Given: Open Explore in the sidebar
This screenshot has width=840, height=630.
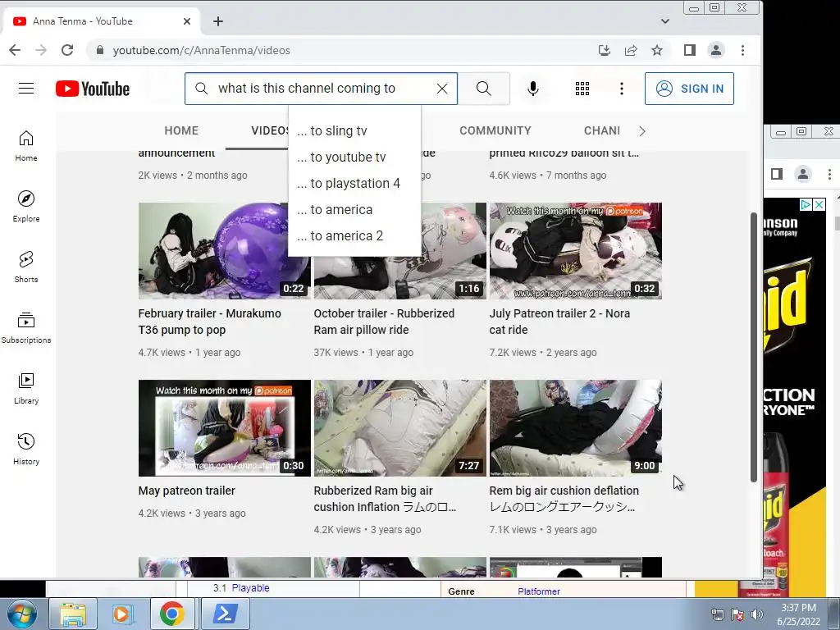Looking at the screenshot, I should coord(26,206).
